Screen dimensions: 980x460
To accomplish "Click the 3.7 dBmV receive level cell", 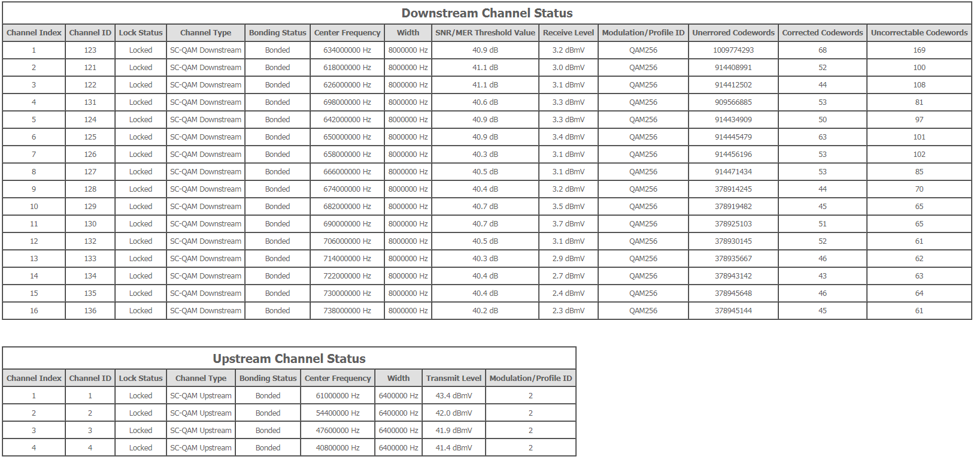I will point(568,224).
